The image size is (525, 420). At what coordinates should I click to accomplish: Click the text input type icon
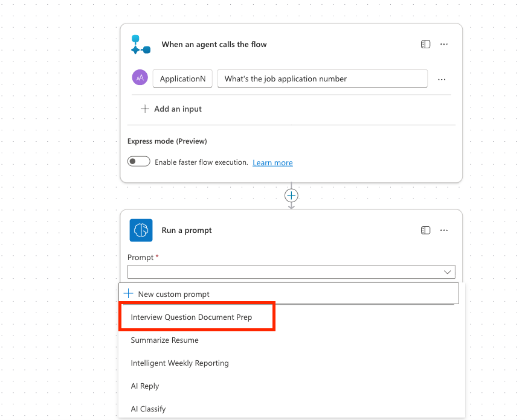tap(140, 78)
